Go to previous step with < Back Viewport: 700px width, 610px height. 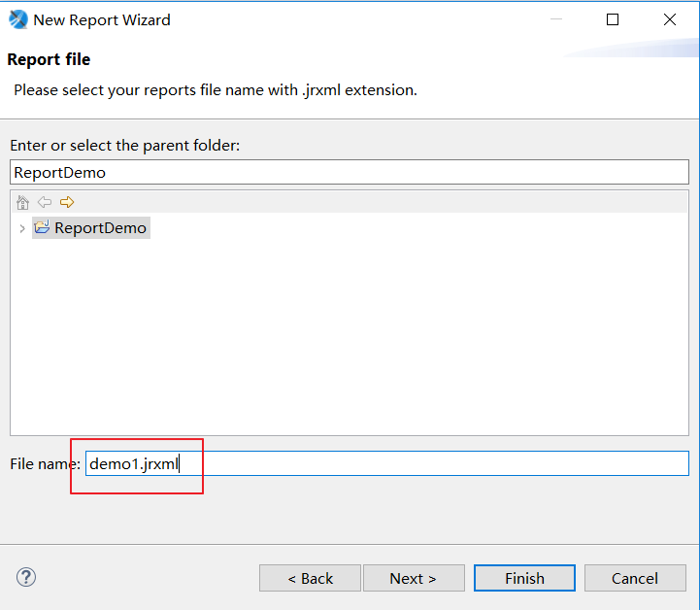(x=310, y=578)
